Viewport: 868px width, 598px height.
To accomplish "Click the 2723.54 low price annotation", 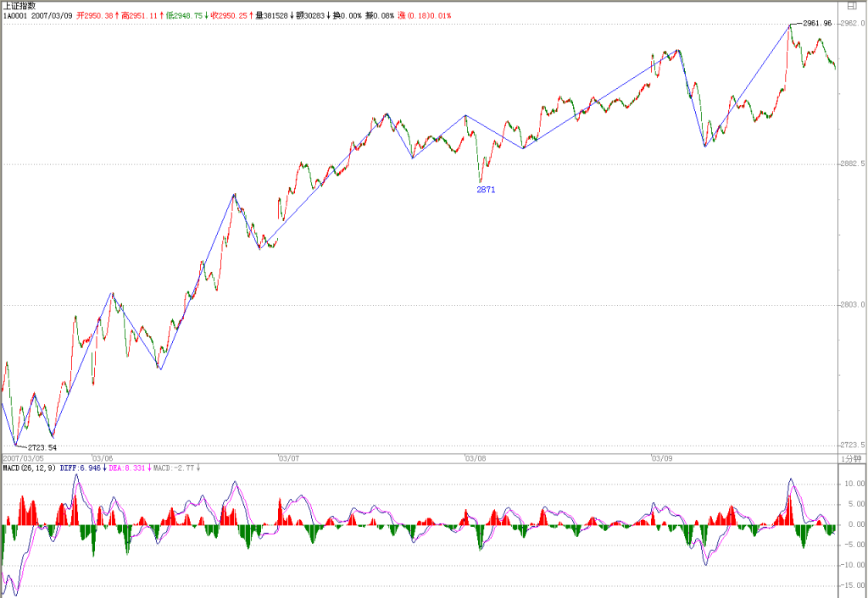I will click(x=42, y=447).
